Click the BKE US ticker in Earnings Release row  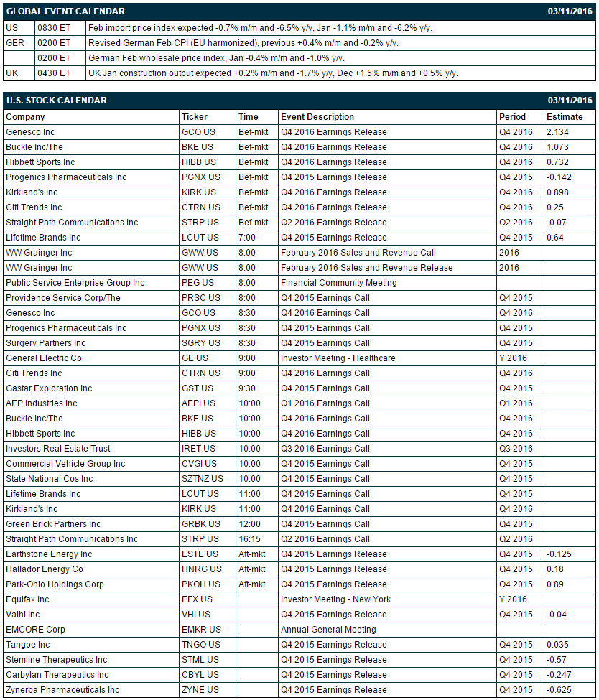click(198, 147)
